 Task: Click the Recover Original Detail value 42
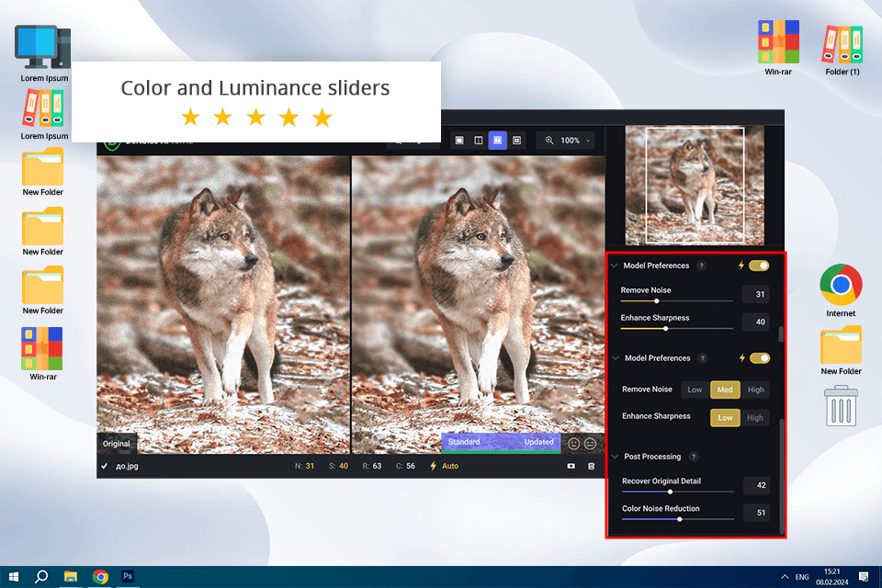click(756, 485)
